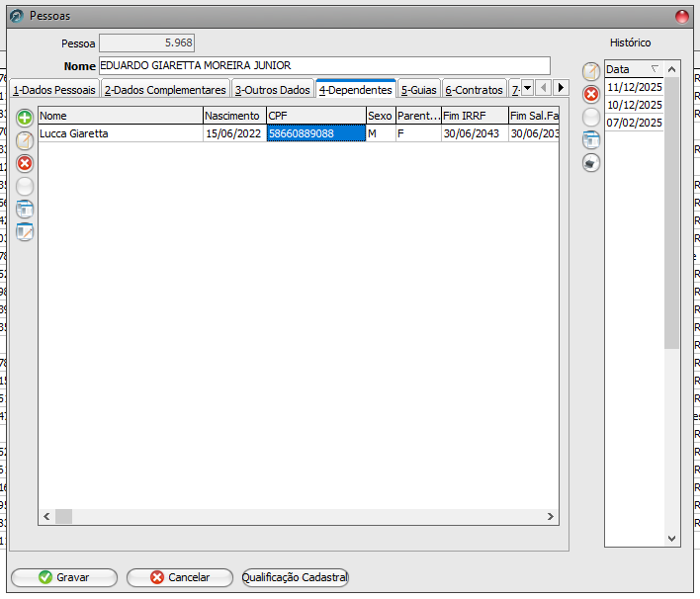This screenshot has height=599, width=700.
Task: Select the 11/12/2025 history entry
Action: click(633, 87)
